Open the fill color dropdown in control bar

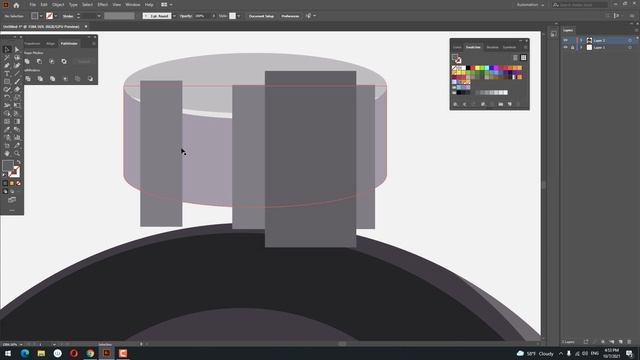[41, 16]
